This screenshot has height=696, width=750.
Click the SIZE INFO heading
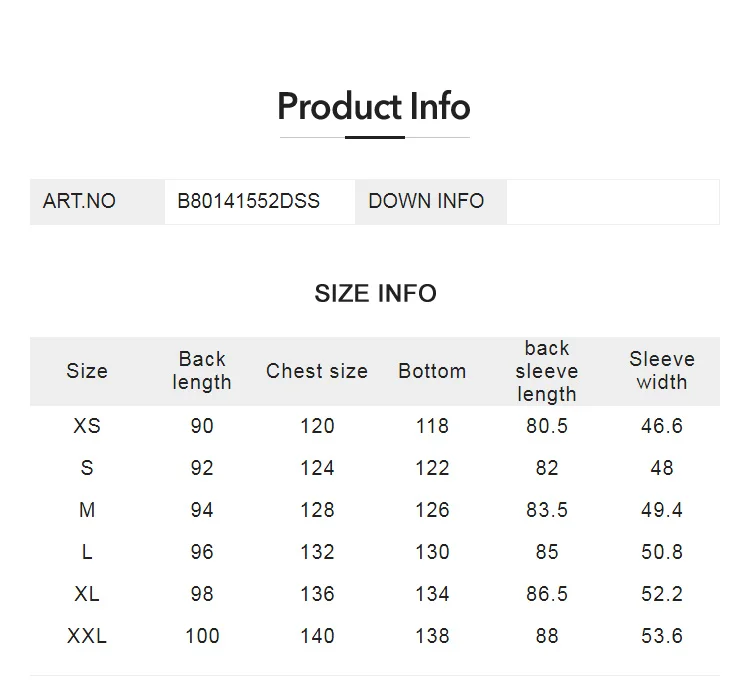pos(375,293)
